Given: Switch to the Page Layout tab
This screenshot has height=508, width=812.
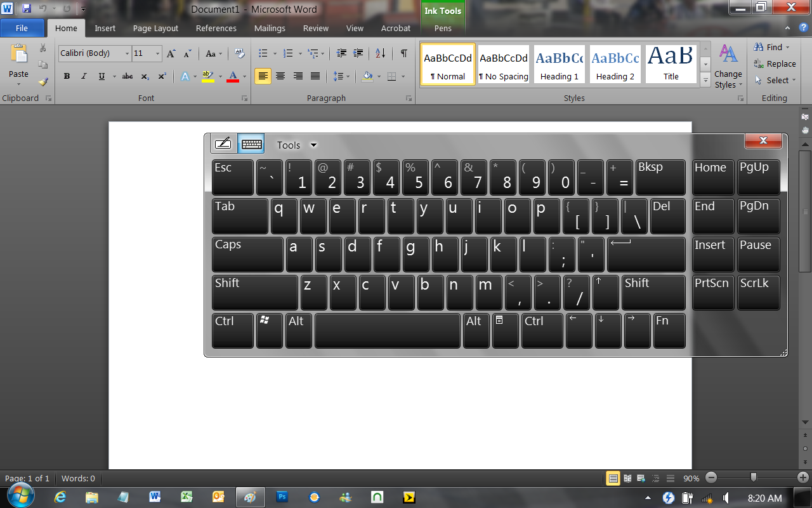Looking at the screenshot, I should [x=155, y=28].
